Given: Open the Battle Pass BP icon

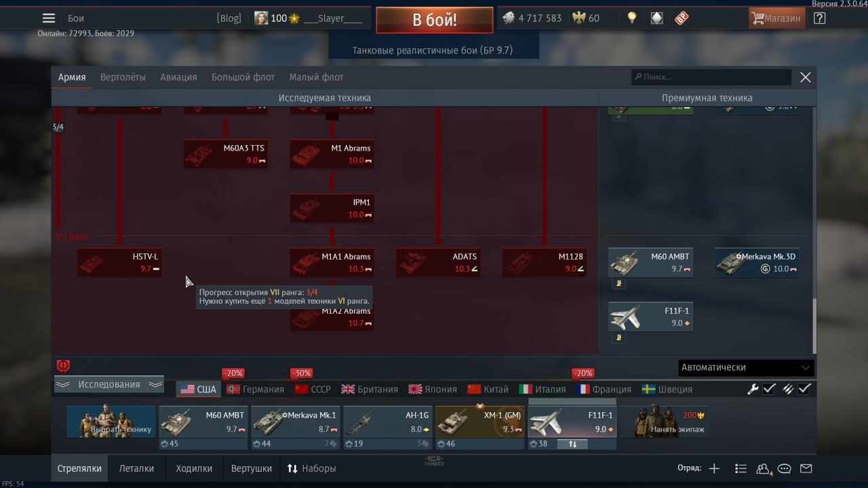Looking at the screenshot, I should tap(681, 18).
